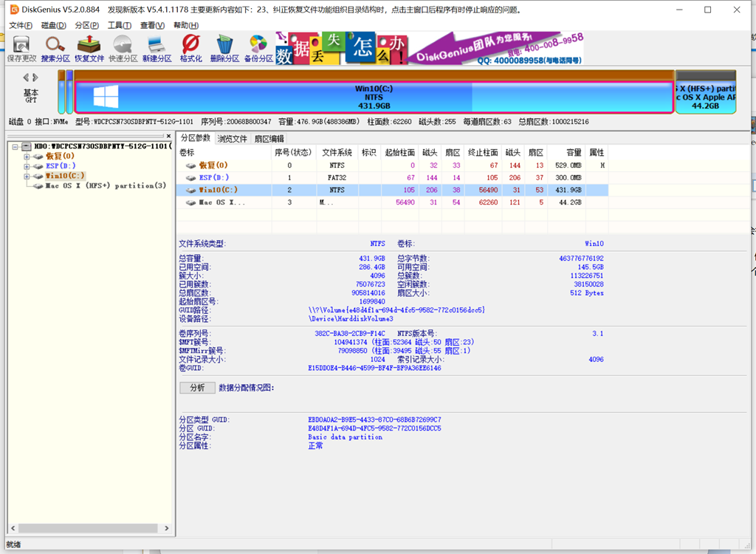The width and height of the screenshot is (756, 554).
Task: Click the drive icon next to Win10(C:) in tree
Action: [x=38, y=176]
